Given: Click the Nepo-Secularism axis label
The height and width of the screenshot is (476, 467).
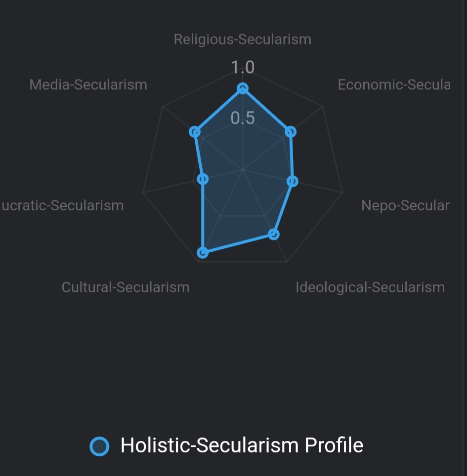Looking at the screenshot, I should [405, 205].
